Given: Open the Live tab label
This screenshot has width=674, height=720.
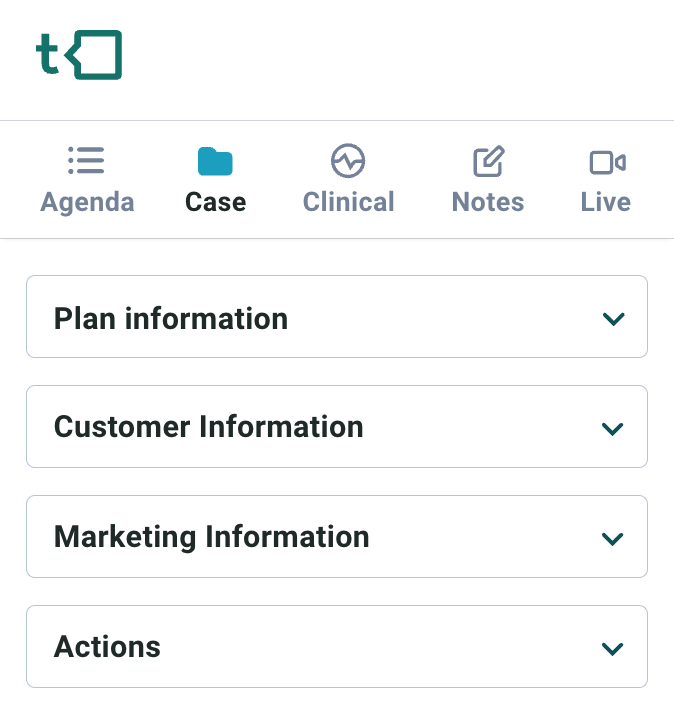Looking at the screenshot, I should [x=606, y=202].
